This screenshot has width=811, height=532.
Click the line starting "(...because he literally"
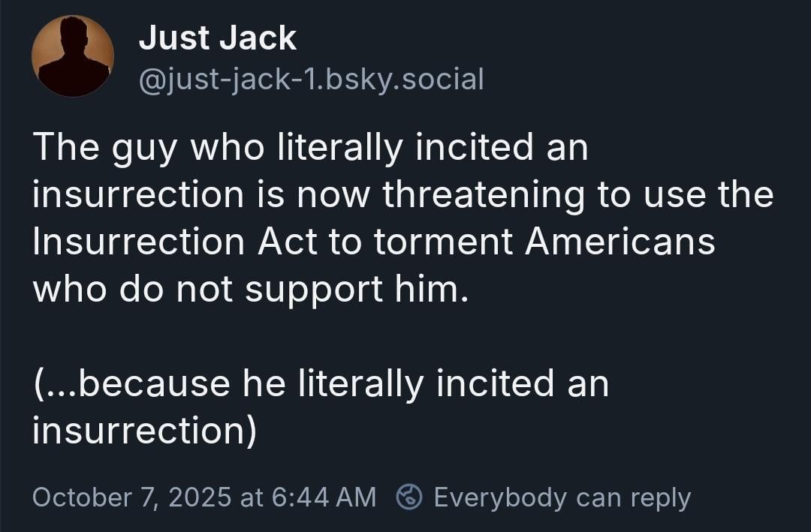[321, 383]
